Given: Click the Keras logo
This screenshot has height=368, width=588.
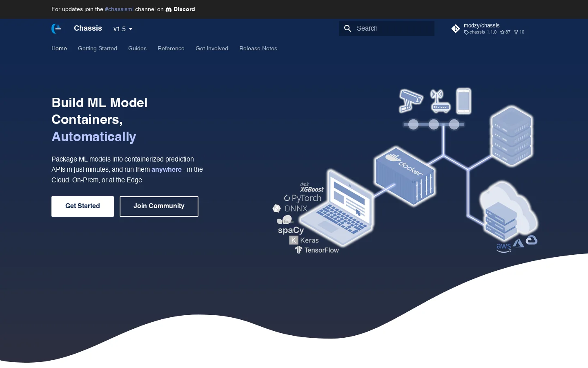Looking at the screenshot, I should [x=304, y=240].
